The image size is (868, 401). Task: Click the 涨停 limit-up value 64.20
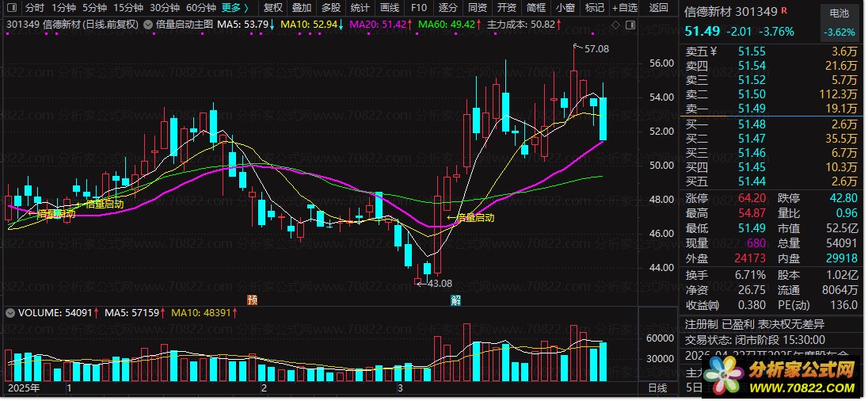(x=752, y=198)
